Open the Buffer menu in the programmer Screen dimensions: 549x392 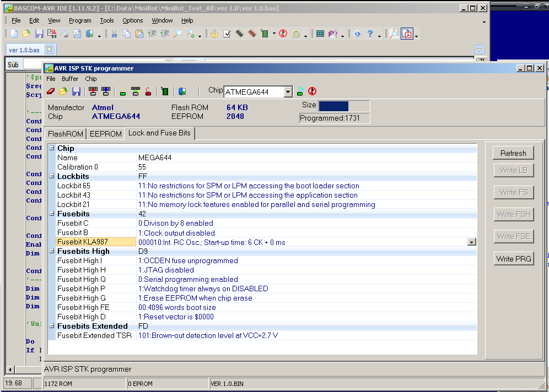tap(70, 79)
